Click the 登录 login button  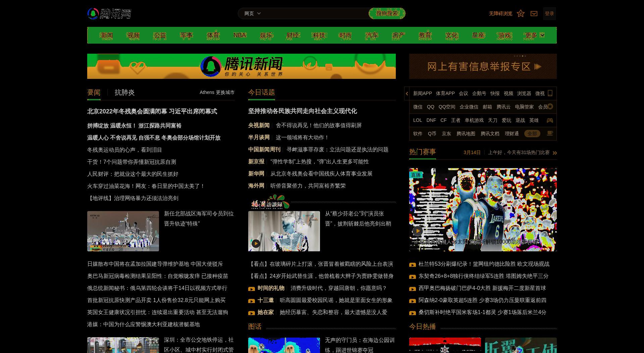[549, 13]
